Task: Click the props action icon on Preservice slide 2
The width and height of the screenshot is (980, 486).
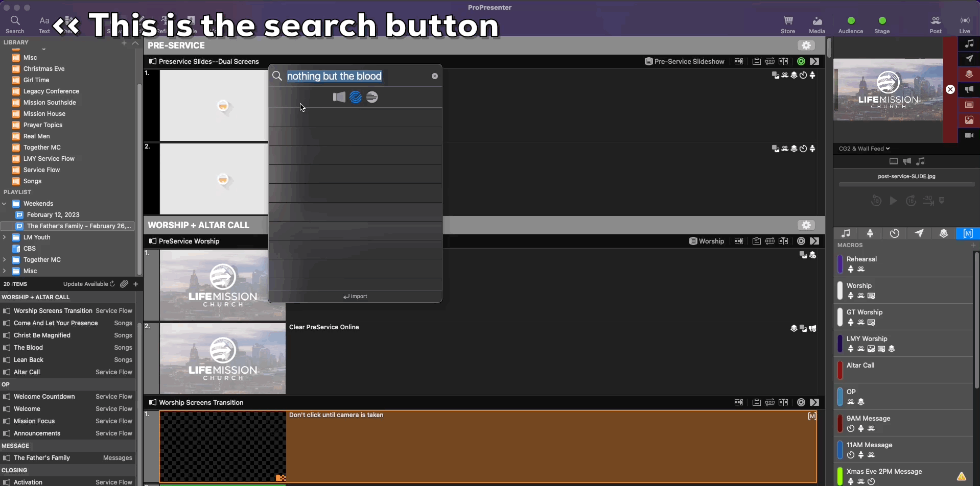Action: click(x=794, y=149)
